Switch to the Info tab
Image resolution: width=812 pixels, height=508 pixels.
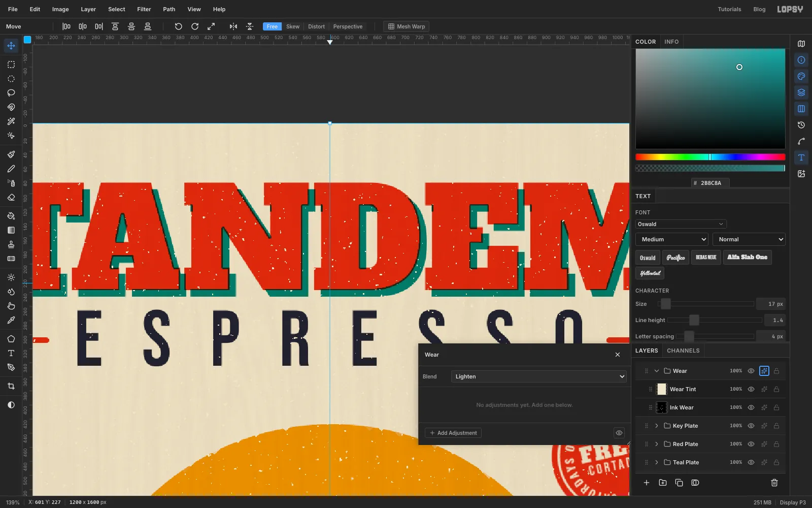point(671,42)
